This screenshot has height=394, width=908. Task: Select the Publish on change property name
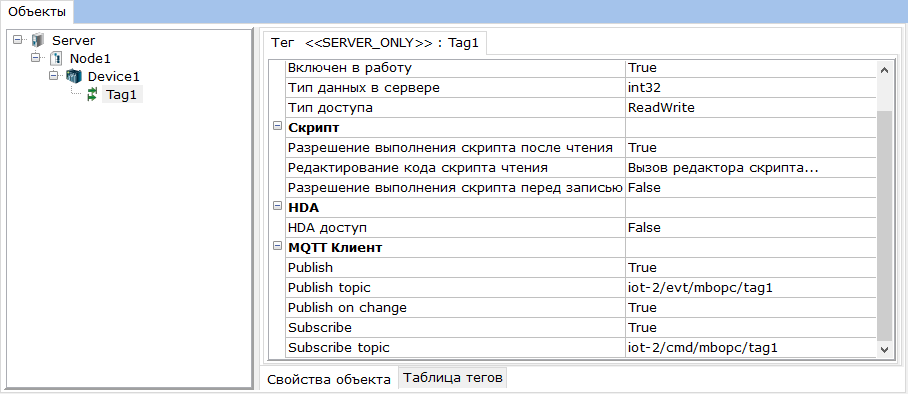[x=347, y=308]
